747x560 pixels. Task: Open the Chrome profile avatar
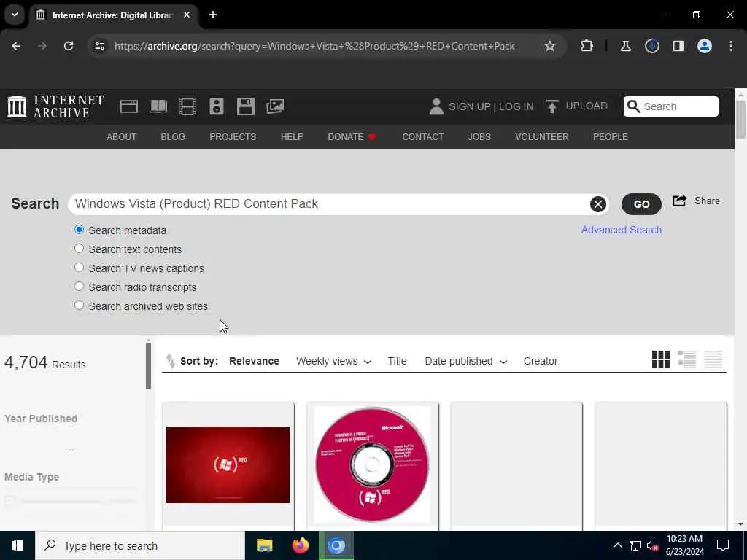pyautogui.click(x=705, y=46)
